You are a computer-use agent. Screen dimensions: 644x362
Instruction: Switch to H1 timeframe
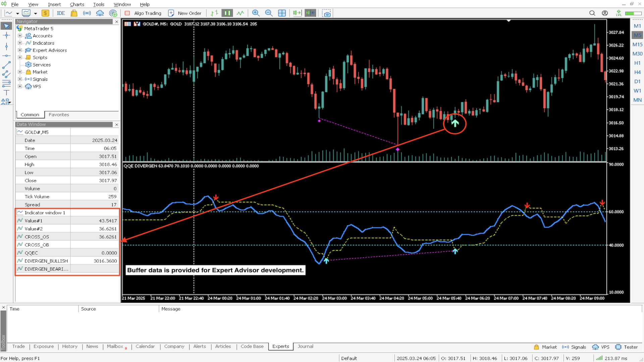tap(637, 63)
